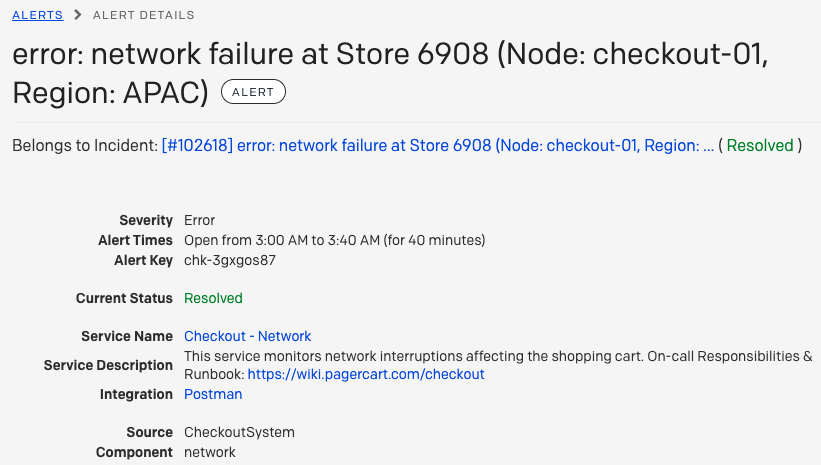The width and height of the screenshot is (821, 465).
Task: Click the Current Status Resolved value
Action: [x=213, y=298]
